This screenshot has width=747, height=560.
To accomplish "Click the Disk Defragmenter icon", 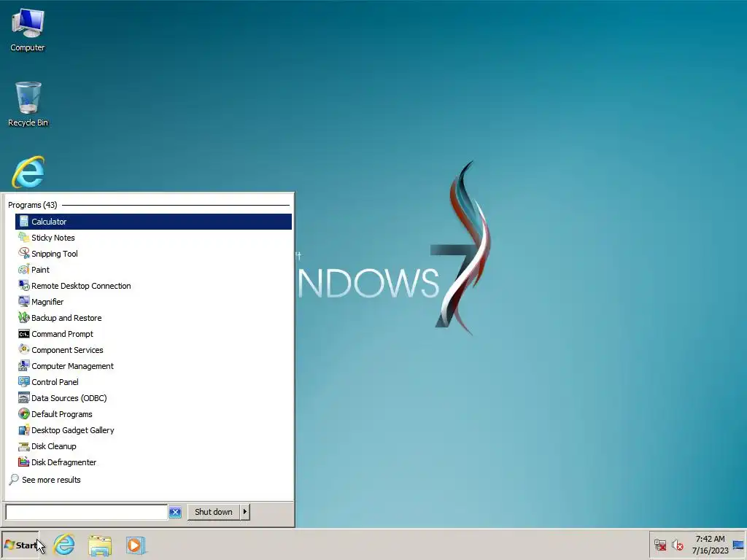I will click(x=24, y=462).
